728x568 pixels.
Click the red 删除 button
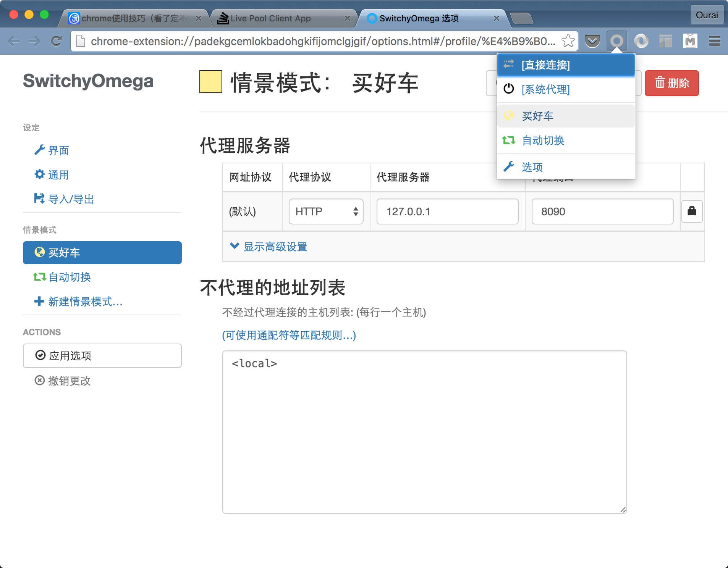click(671, 83)
